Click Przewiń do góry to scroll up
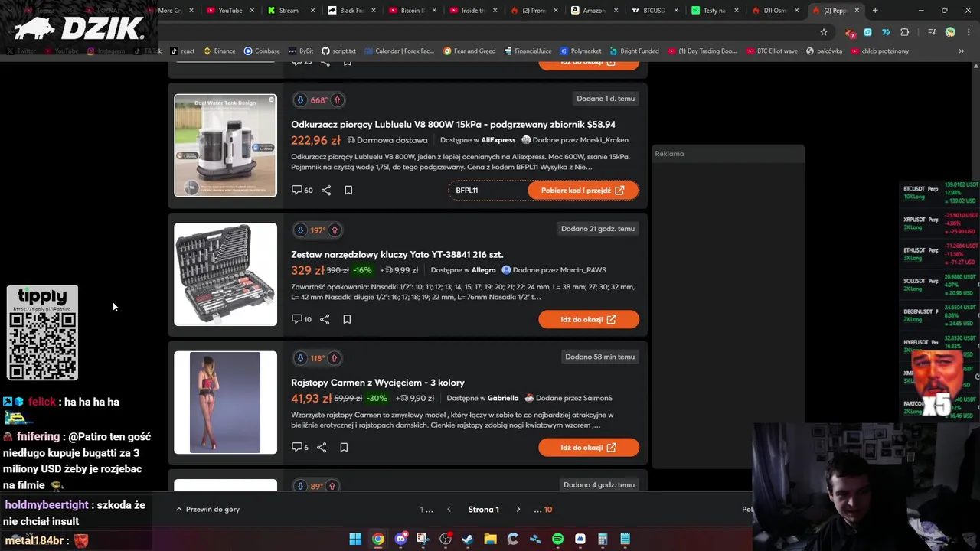Viewport: 980px width, 551px height. point(207,509)
